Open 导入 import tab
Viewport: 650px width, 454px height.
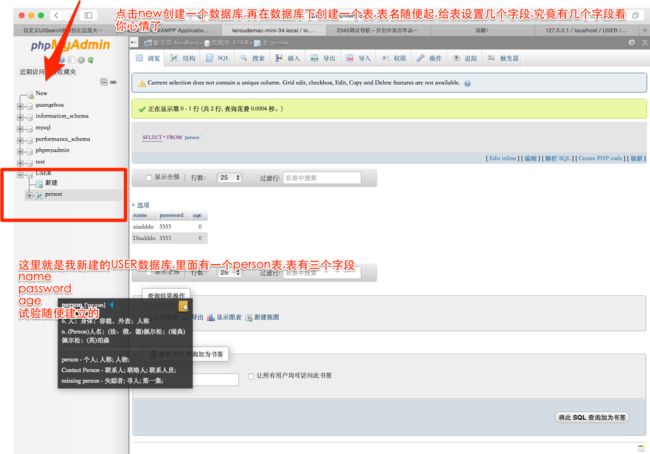(x=358, y=58)
